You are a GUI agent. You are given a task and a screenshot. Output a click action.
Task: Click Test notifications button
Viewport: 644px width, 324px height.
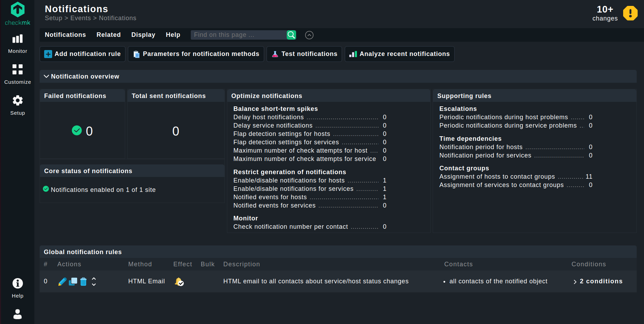click(x=304, y=54)
